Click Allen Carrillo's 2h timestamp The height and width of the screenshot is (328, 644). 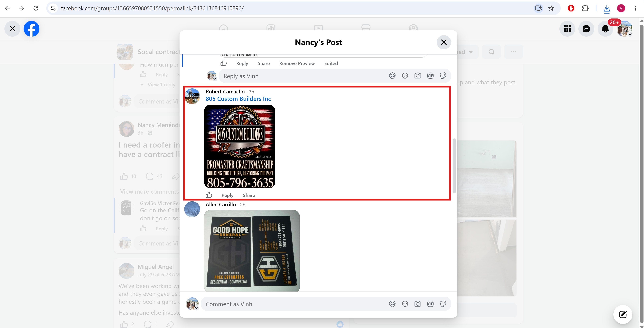pos(242,205)
